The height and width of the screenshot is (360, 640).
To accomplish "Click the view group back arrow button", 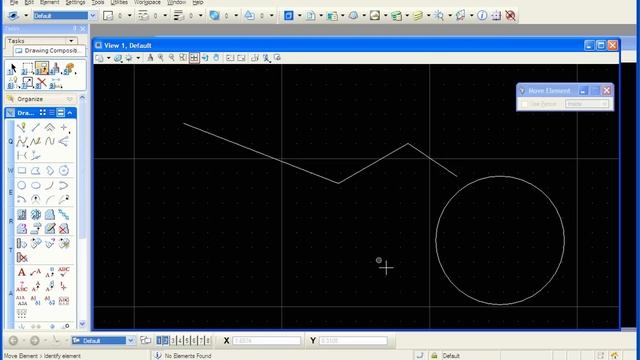I will click(13, 340).
